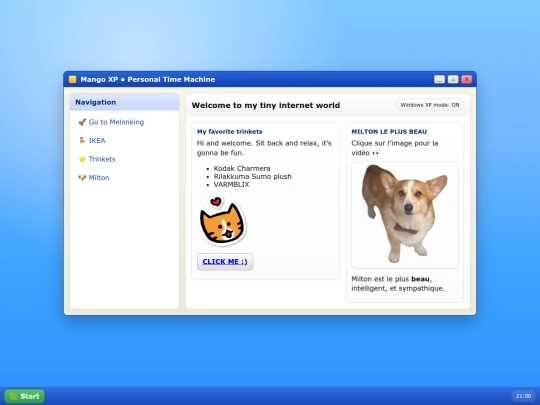Close the Mango XP window
Viewport: 540px width, 405px height.
466,80
